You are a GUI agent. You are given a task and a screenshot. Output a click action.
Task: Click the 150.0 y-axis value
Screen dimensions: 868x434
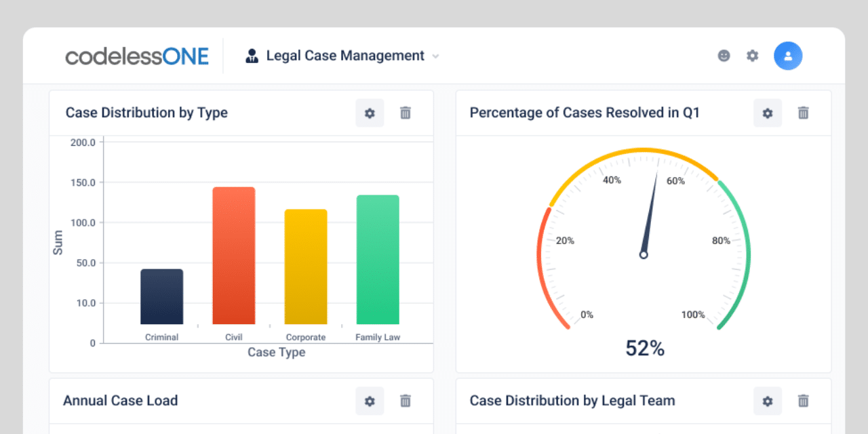(83, 182)
